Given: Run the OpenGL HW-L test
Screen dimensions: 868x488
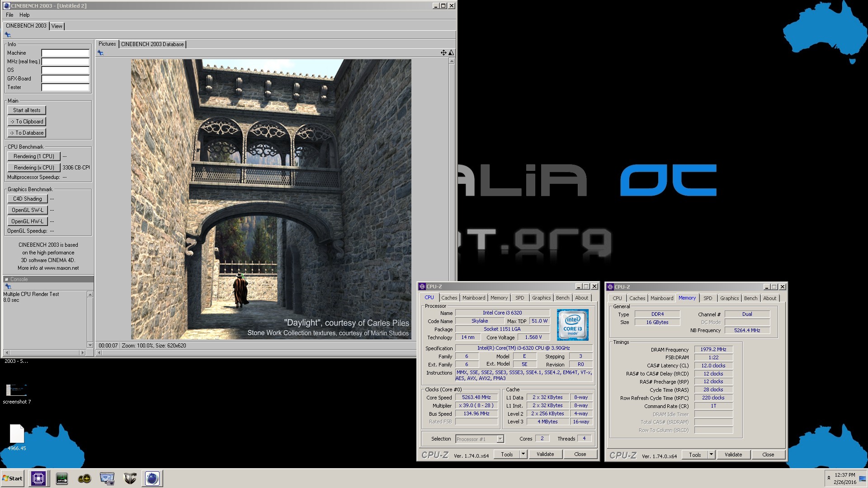Looking at the screenshot, I should (x=28, y=221).
